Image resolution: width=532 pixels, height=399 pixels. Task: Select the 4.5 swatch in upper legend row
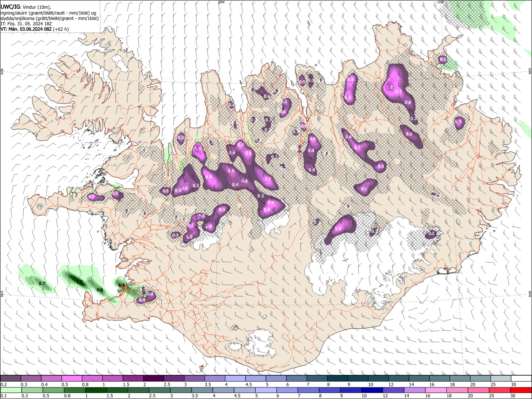[255, 379]
